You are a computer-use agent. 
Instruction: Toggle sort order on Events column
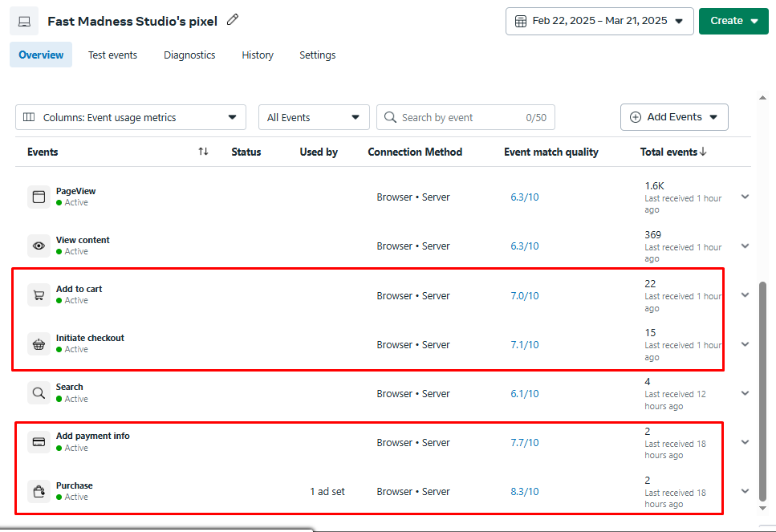click(203, 152)
